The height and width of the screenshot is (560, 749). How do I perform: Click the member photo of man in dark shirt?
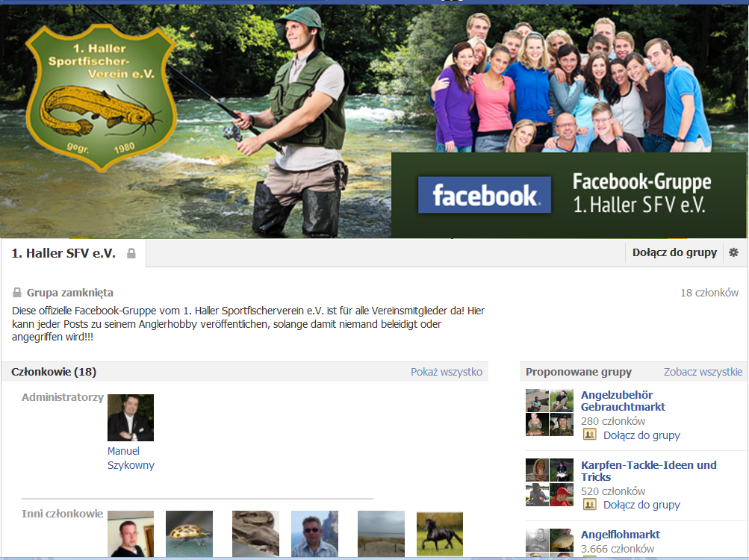click(x=131, y=534)
